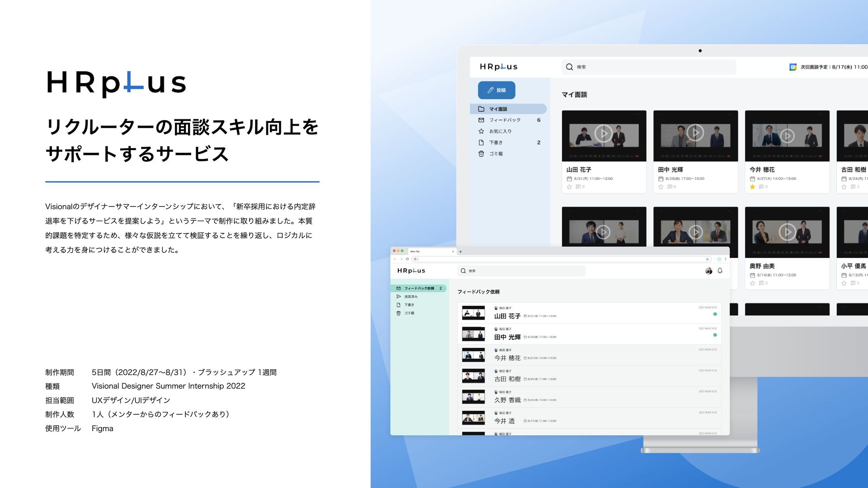Open comments icon on the 田中 光輝 card
Image resolution: width=868 pixels, height=488 pixels.
click(670, 187)
